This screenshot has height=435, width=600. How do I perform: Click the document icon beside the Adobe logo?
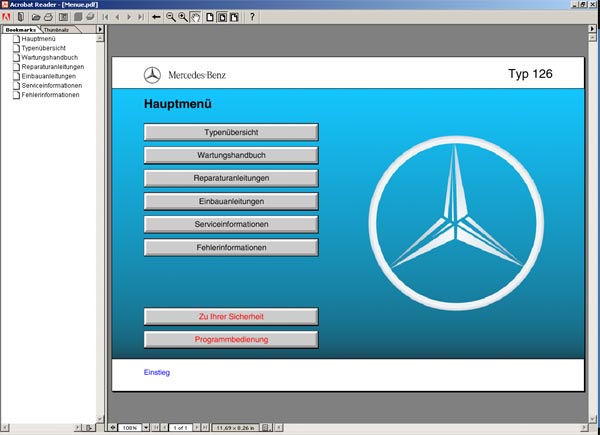pos(21,17)
